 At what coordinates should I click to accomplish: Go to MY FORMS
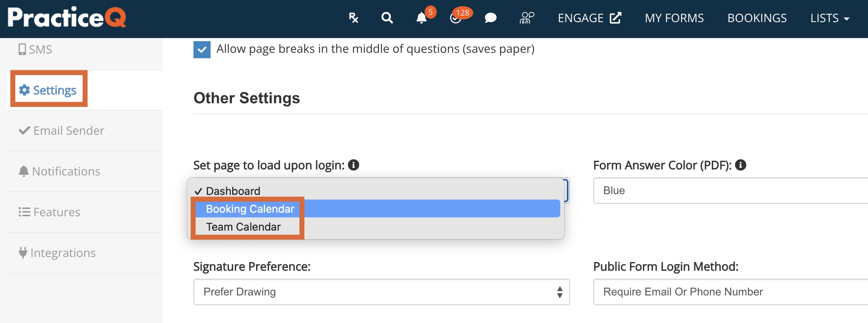(674, 18)
